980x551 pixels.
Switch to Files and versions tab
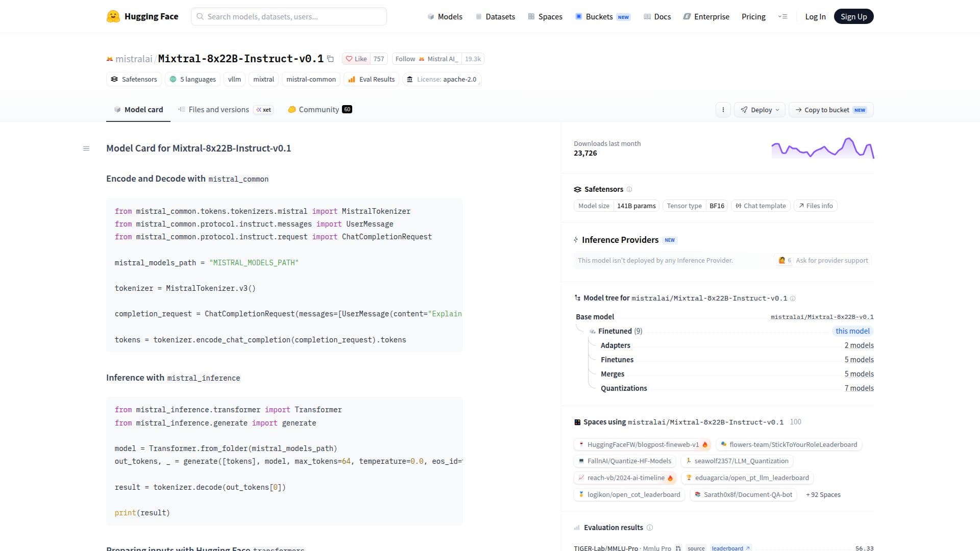225,110
